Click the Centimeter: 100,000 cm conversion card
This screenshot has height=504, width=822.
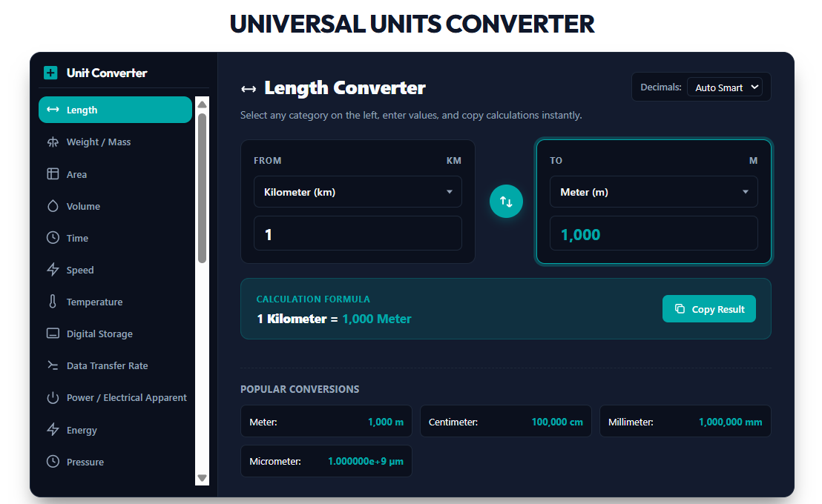pyautogui.click(x=505, y=421)
